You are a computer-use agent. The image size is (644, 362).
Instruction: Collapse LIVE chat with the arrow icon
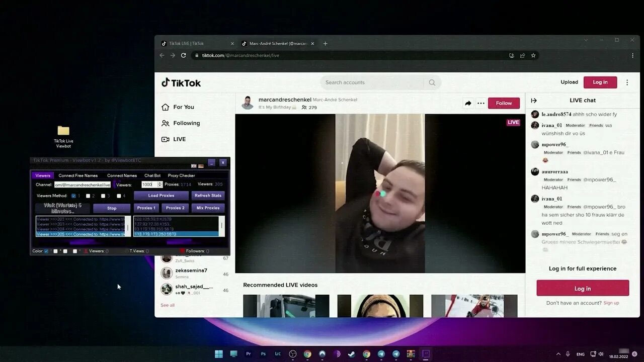(x=534, y=101)
